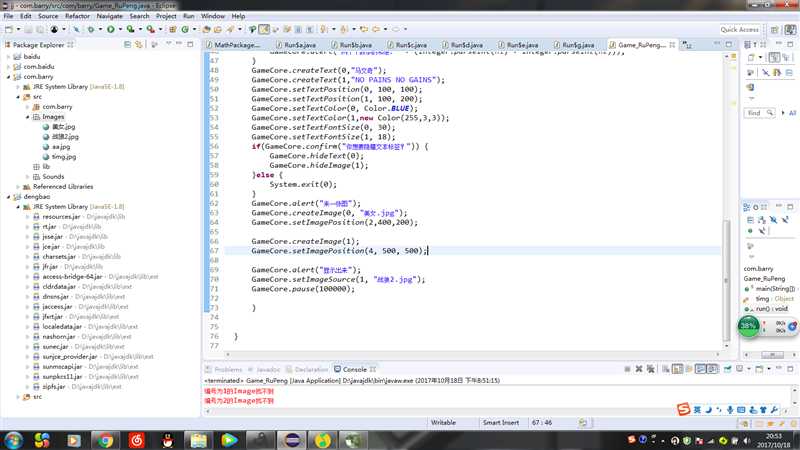Click the Windows Start button
Viewport: 800px width, 450px height.
tap(14, 439)
